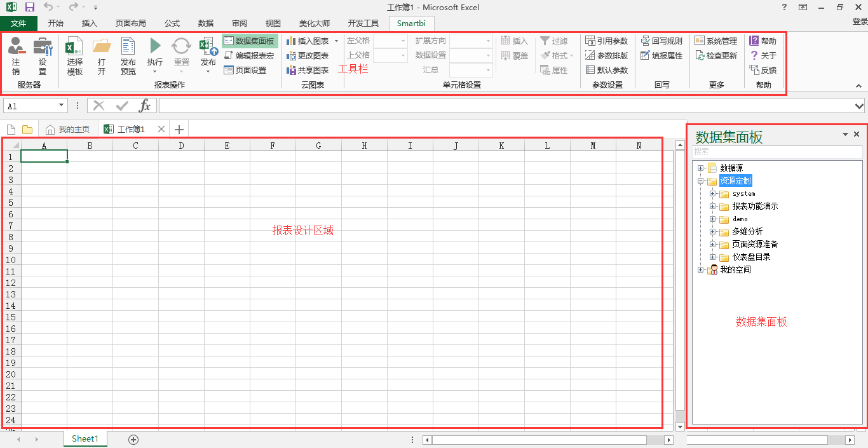Expand the 我的空间 tree node
Image resolution: width=868 pixels, height=448 pixels.
[x=701, y=269]
